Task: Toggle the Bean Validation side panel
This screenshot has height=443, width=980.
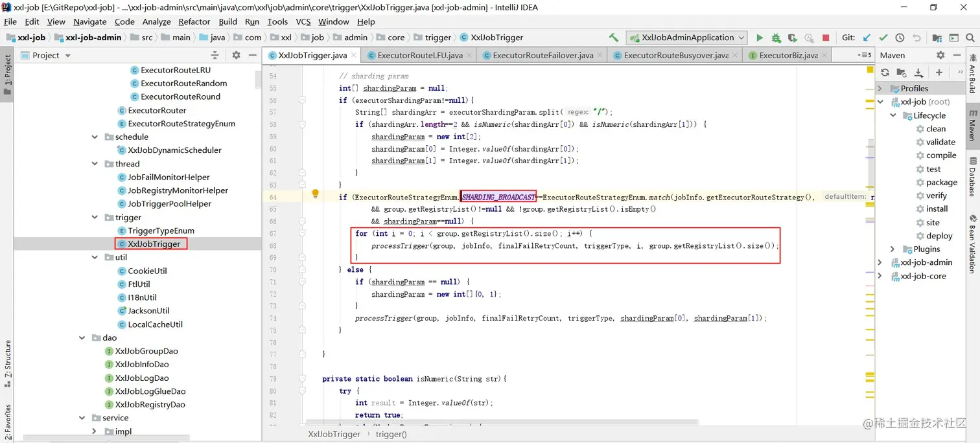Action: [x=972, y=244]
